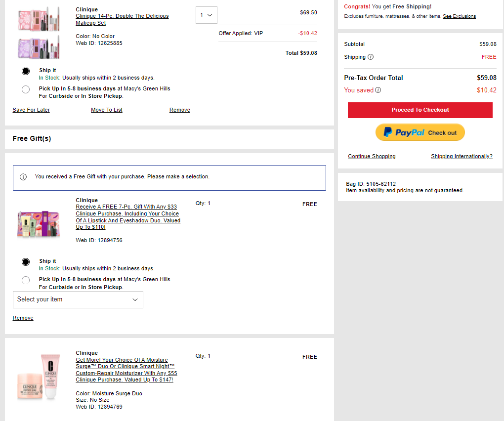Expand the Select your item dropdown
The width and height of the screenshot is (504, 421).
pos(78,299)
